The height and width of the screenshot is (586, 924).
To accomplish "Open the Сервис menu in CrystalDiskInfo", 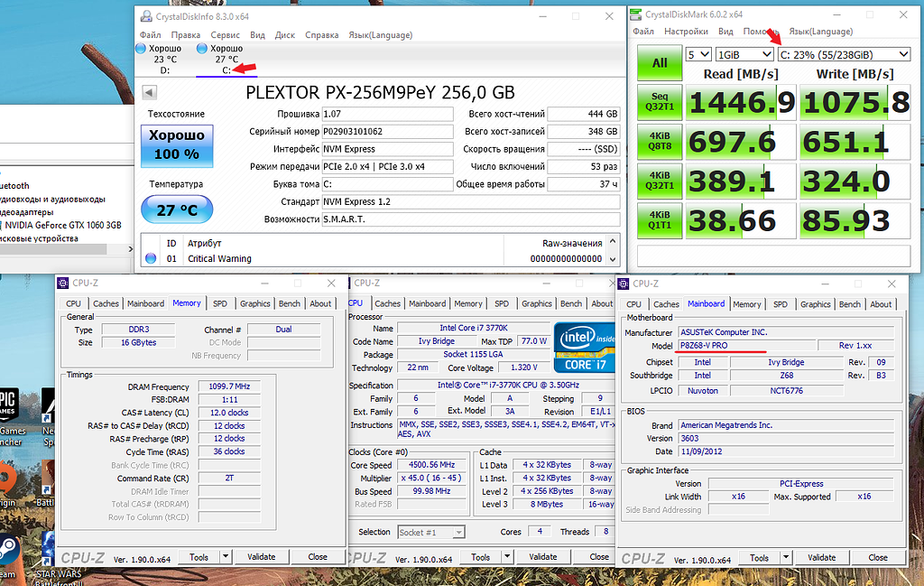I will [x=225, y=35].
